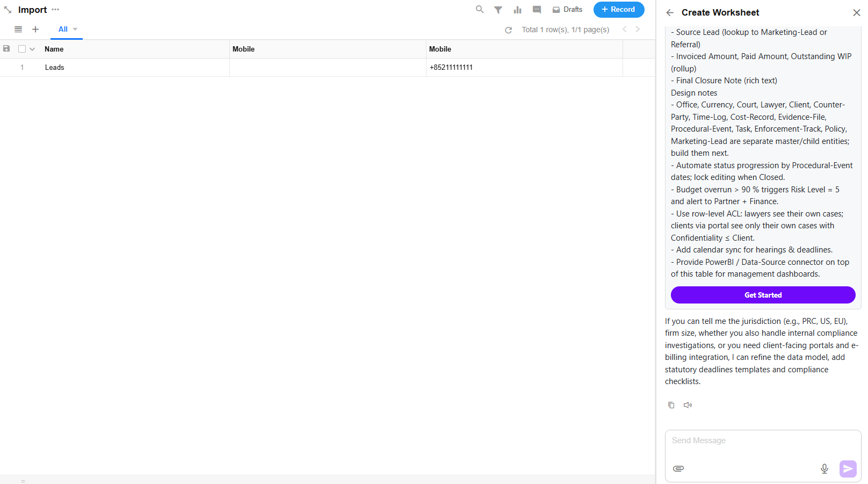Viewport: 868px width, 484px height.
Task: Add a new Record
Action: click(x=618, y=10)
